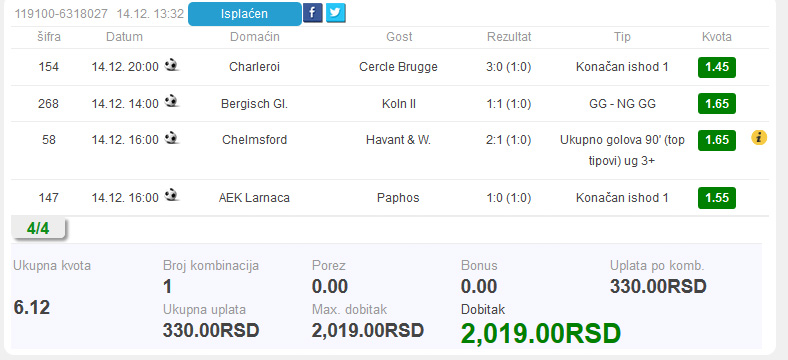Click the soccer ball icon for AEK Larnaca match
The height and width of the screenshot is (360, 788).
pos(171,195)
